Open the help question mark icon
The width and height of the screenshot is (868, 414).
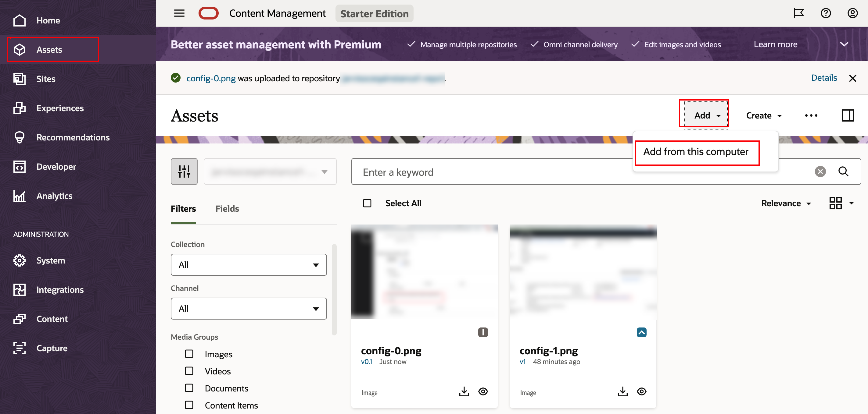click(x=825, y=13)
